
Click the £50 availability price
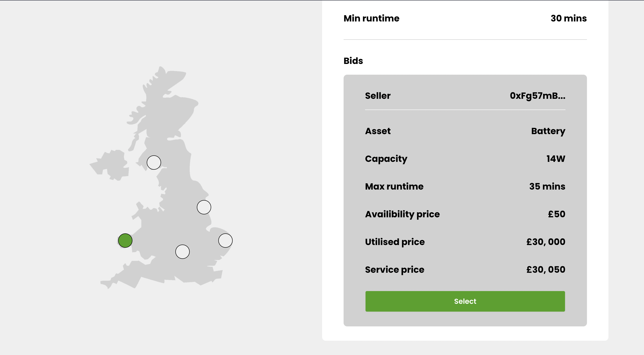557,214
